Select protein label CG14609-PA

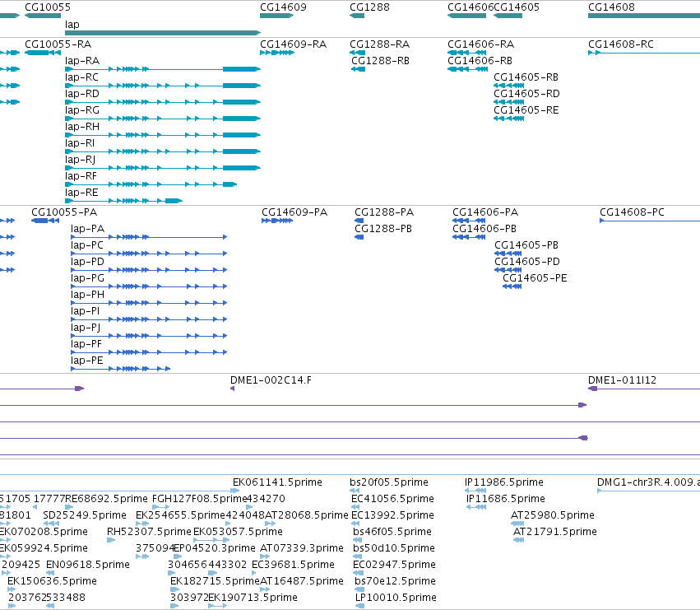(294, 212)
